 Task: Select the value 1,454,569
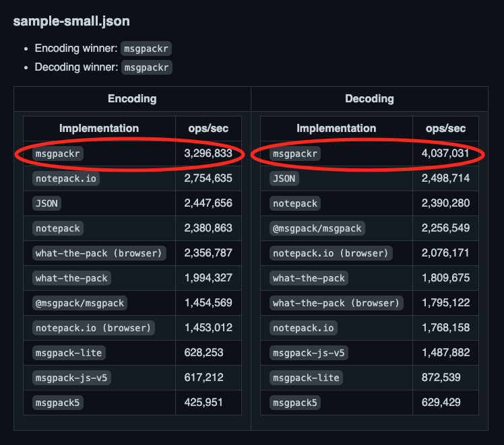click(x=208, y=303)
